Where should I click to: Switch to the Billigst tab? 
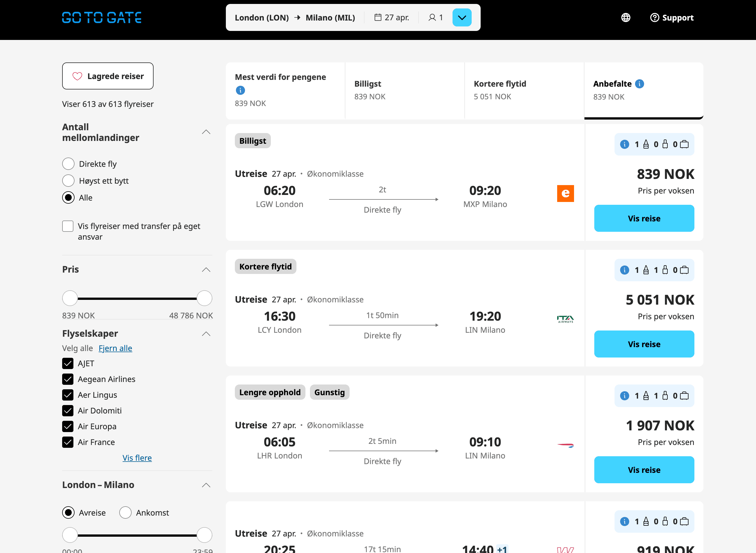(x=404, y=90)
